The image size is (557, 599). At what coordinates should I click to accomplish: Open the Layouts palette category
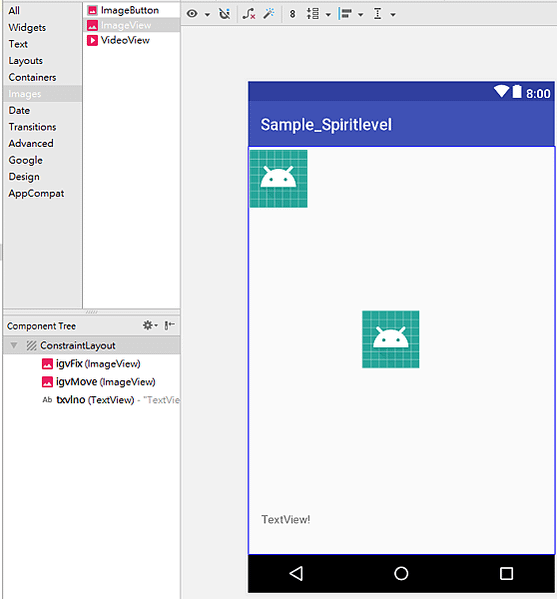pos(26,61)
